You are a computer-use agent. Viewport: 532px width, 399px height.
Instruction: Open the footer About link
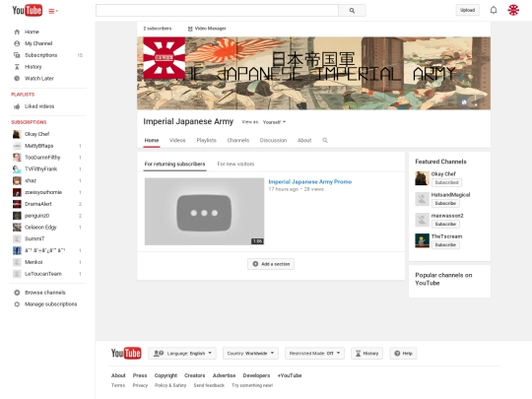click(x=118, y=375)
